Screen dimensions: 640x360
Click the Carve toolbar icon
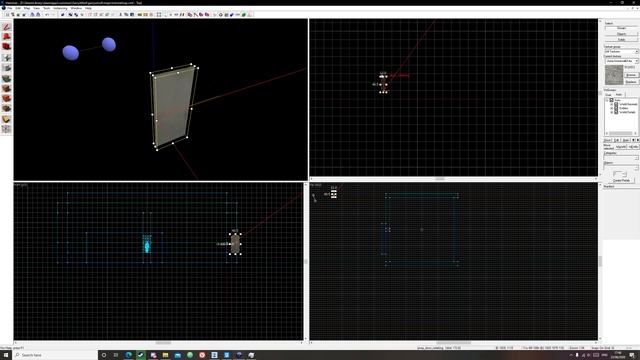[x=62, y=15]
